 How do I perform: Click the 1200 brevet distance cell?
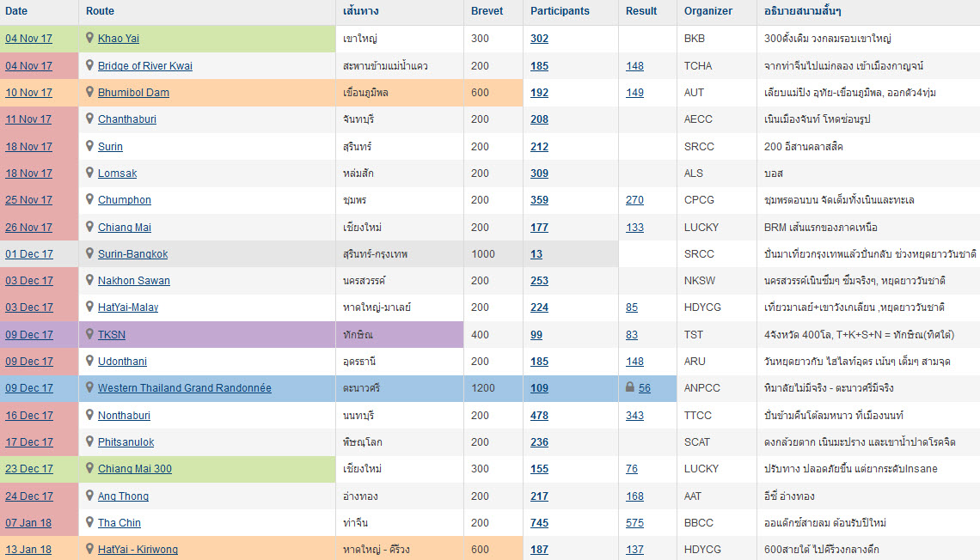pos(493,387)
